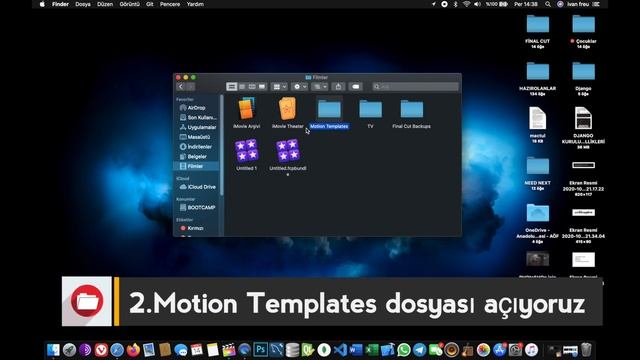Switch Finder to column view
Screen dimensions: 640x360
[252, 87]
